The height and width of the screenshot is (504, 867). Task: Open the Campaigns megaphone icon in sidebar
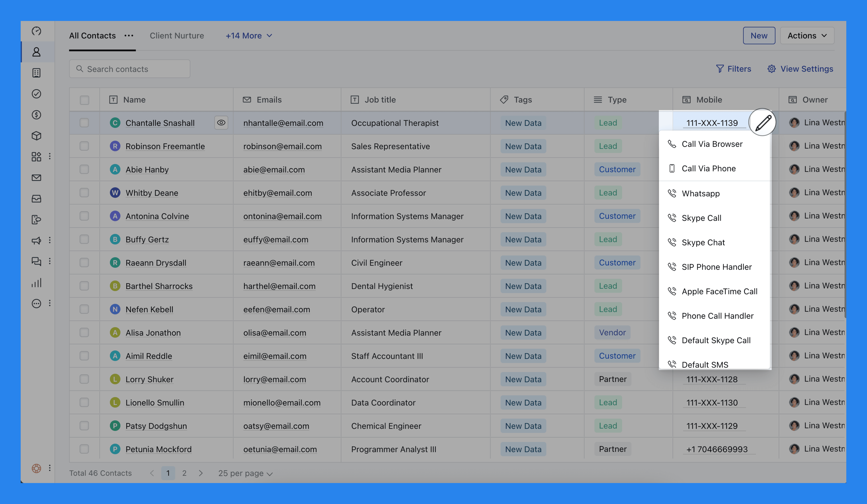(x=36, y=240)
